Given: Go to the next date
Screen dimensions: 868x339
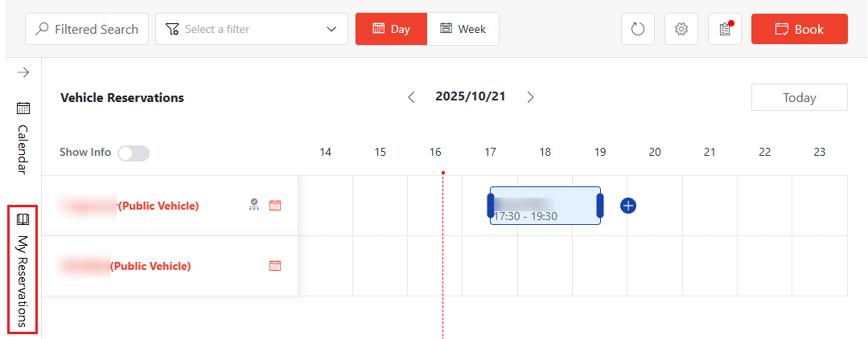Looking at the screenshot, I should [x=530, y=97].
